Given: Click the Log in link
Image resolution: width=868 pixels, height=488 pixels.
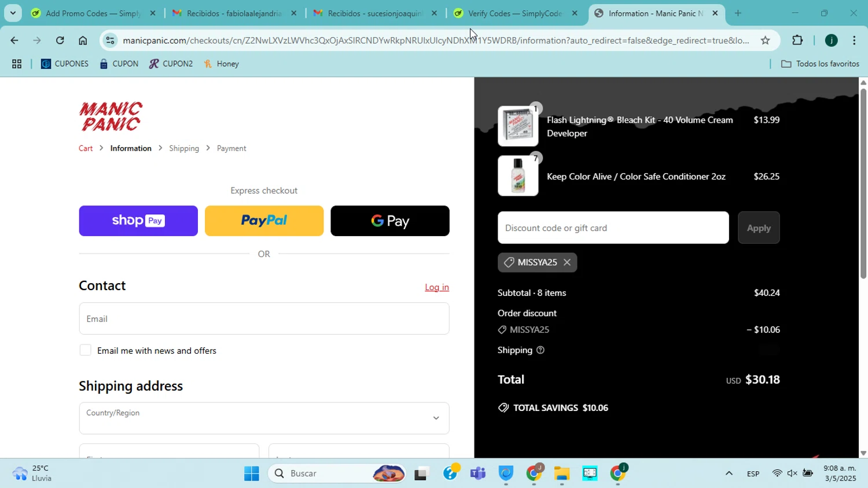Looking at the screenshot, I should tap(437, 287).
